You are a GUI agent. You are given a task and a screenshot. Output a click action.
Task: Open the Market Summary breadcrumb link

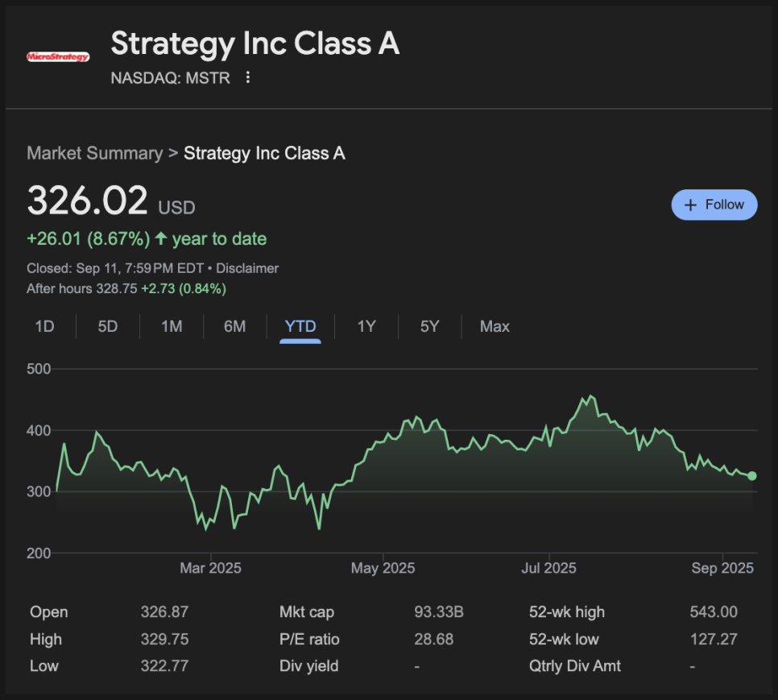click(x=95, y=153)
